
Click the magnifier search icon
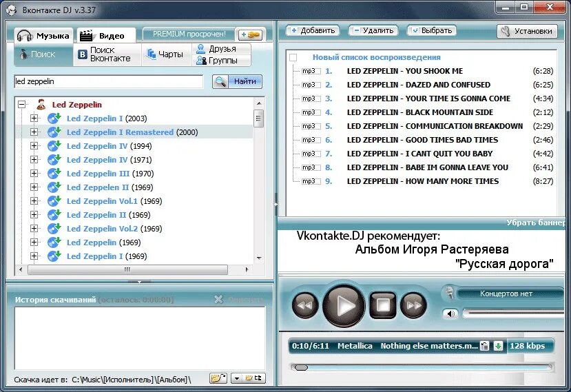point(220,81)
